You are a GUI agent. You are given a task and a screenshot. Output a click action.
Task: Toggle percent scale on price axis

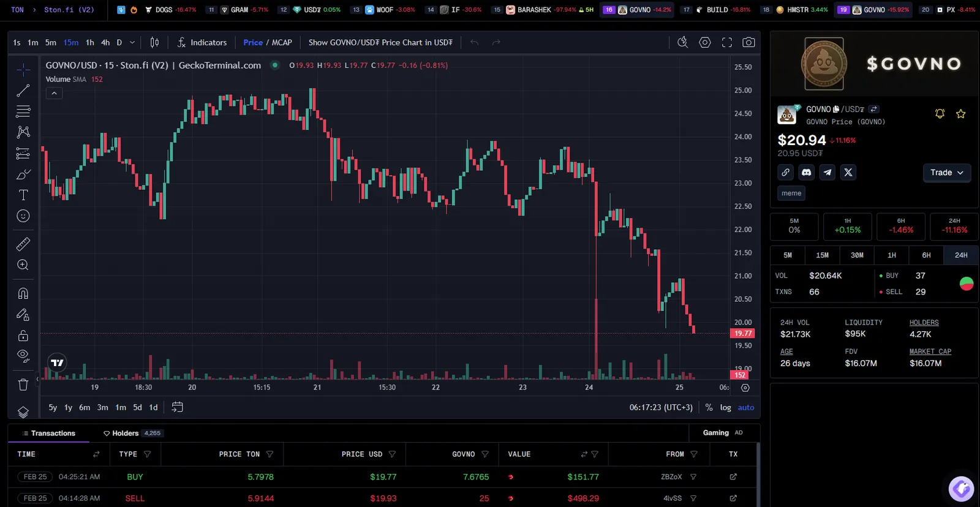tap(709, 407)
